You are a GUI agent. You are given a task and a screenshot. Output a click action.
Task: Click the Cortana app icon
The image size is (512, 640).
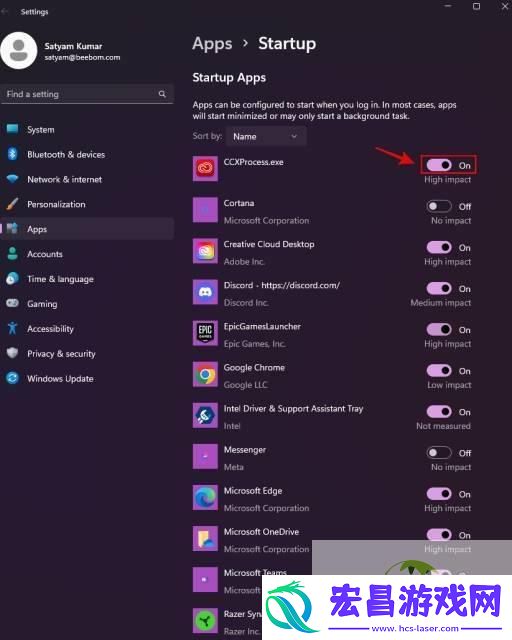[205, 210]
